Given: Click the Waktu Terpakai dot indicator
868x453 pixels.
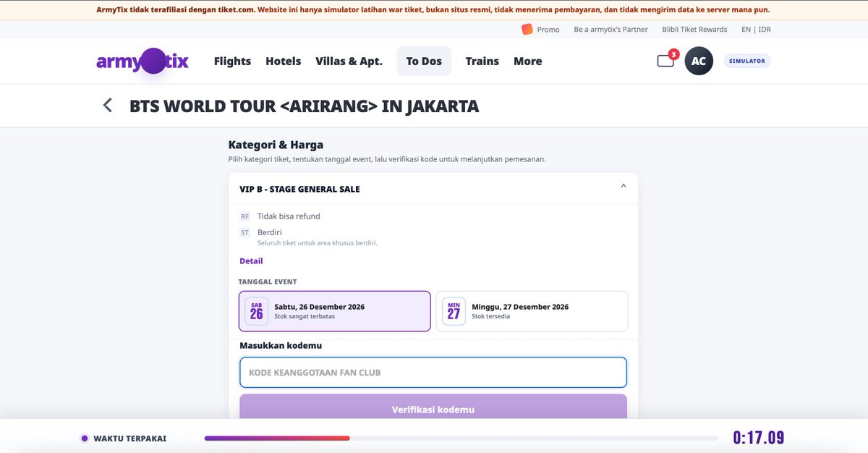Looking at the screenshot, I should click(x=85, y=439).
